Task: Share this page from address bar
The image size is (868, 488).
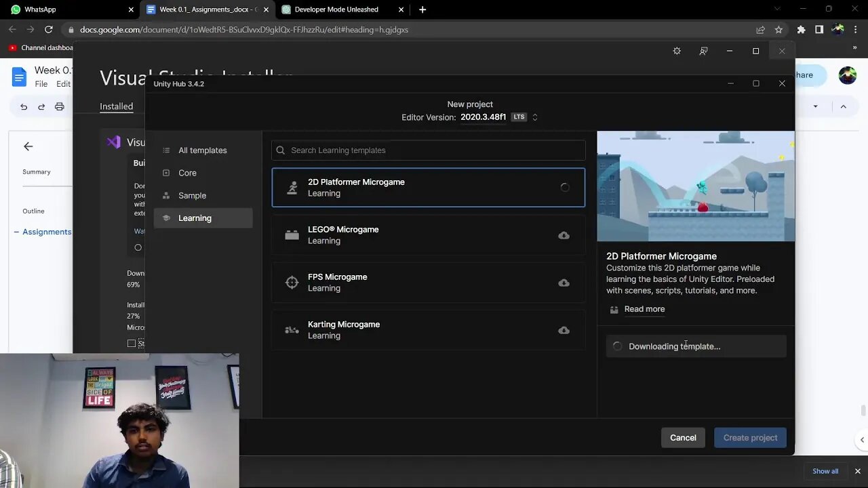Action: click(760, 30)
